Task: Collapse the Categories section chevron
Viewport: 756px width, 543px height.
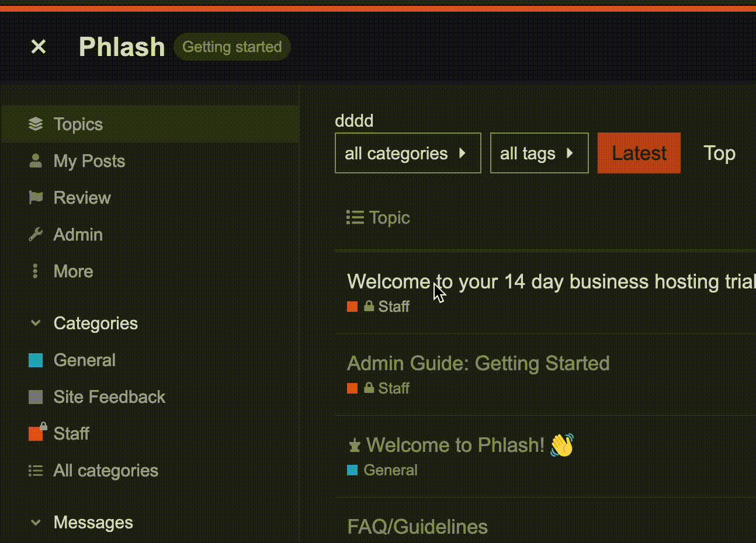Action: 36,323
